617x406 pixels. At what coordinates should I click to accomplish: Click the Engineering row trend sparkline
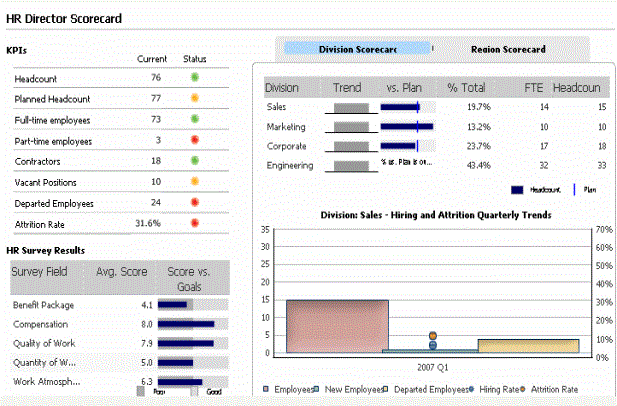351,165
